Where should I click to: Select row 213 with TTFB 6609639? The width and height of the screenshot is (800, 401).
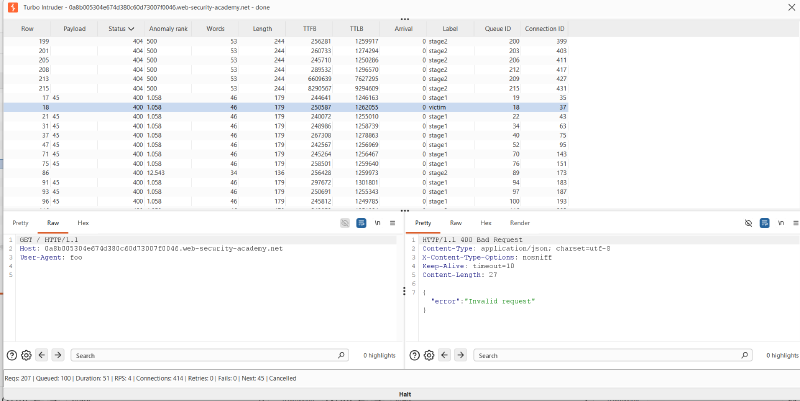[286, 79]
